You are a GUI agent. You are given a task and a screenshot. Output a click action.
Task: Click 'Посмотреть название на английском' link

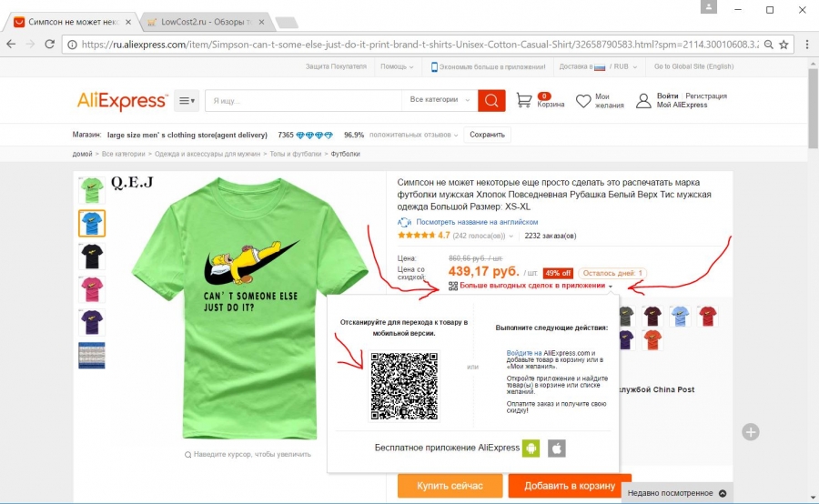[477, 222]
